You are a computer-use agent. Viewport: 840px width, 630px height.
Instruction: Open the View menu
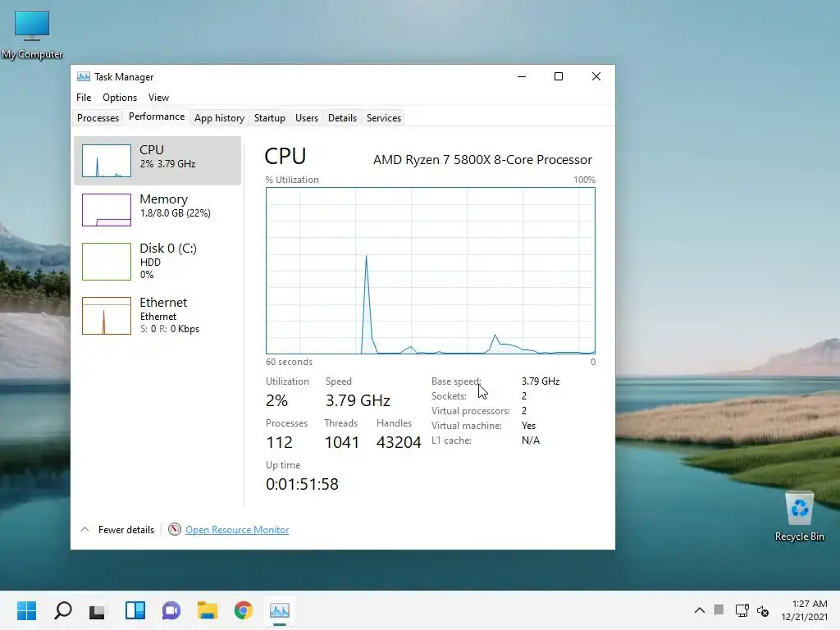click(x=158, y=98)
